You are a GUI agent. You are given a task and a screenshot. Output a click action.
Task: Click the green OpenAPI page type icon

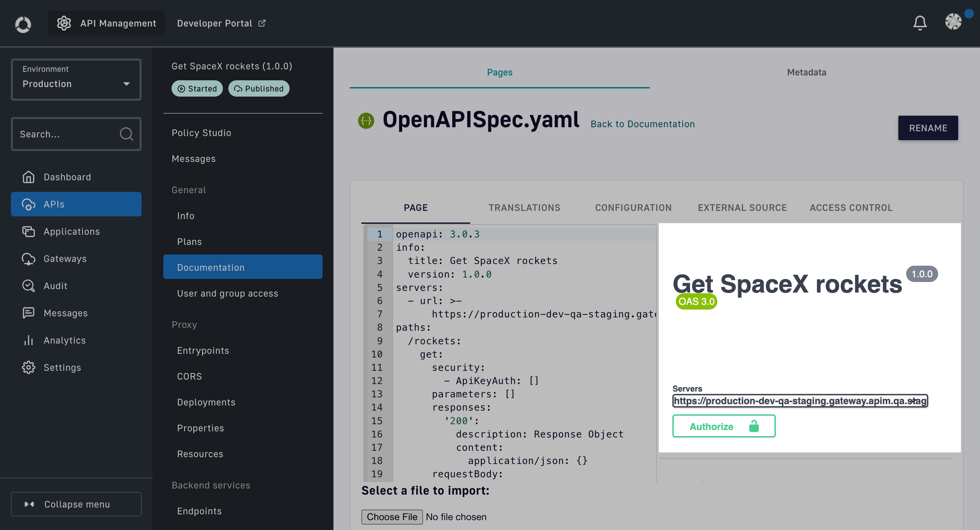[366, 120]
